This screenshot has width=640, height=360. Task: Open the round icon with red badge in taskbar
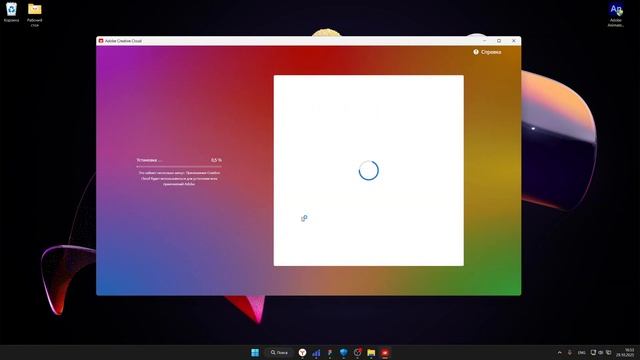coord(358,352)
